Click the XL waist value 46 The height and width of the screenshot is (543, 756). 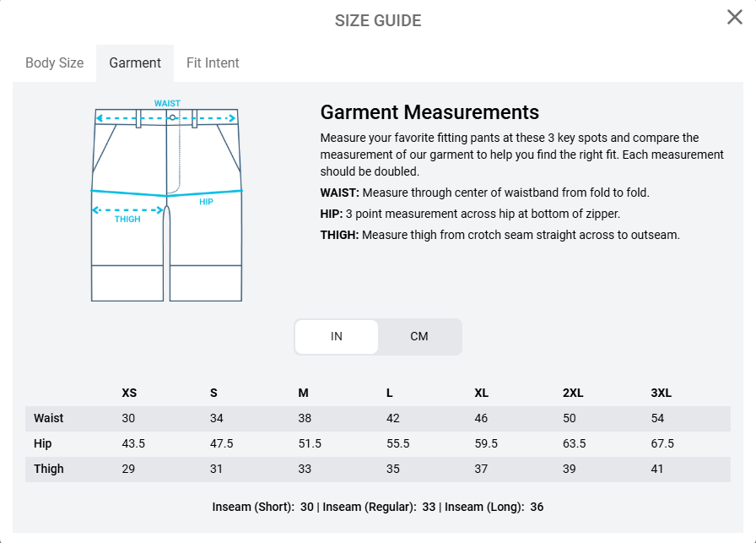tap(482, 418)
